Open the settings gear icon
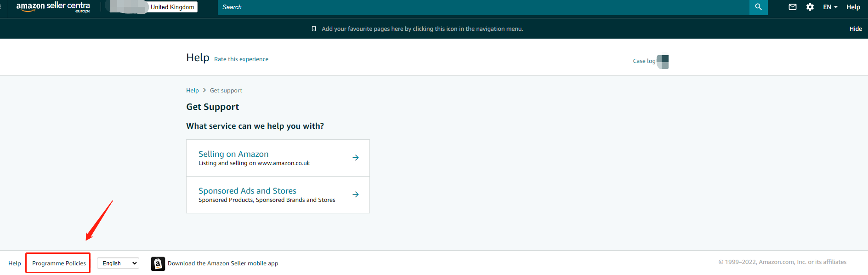 pyautogui.click(x=810, y=7)
